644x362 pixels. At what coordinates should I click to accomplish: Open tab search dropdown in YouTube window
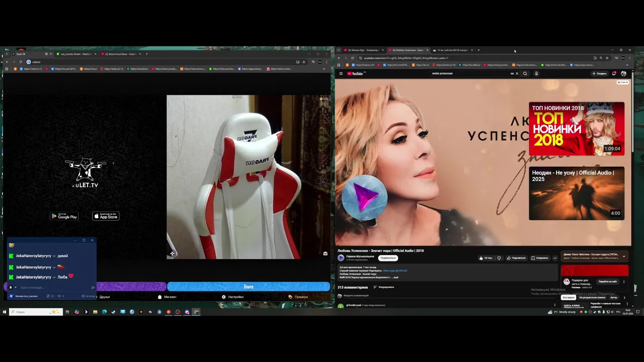(339, 50)
